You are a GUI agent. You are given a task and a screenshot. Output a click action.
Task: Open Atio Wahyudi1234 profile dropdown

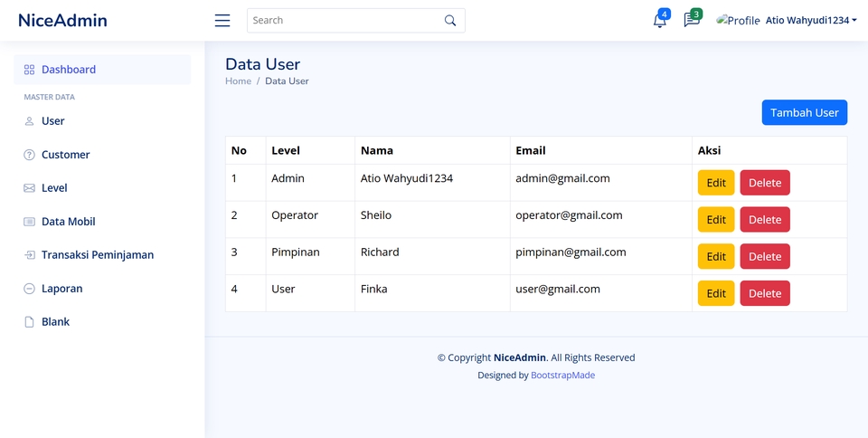point(811,21)
